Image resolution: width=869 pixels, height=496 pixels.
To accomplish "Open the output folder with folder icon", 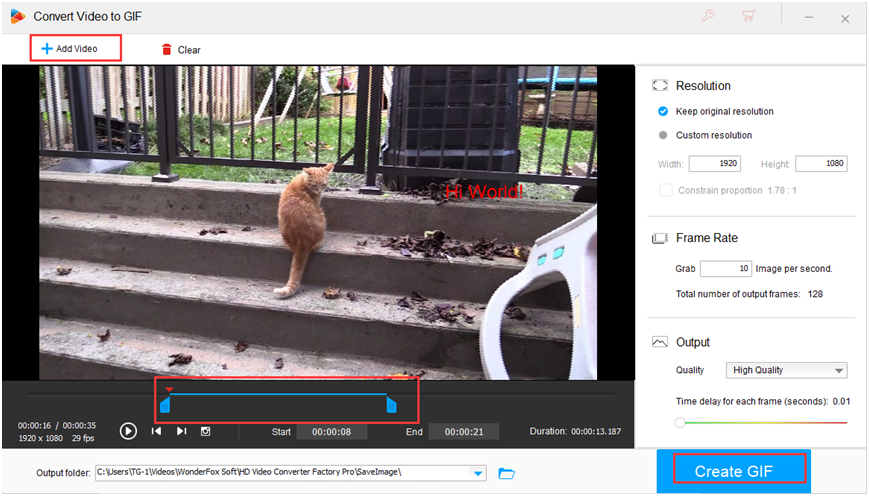I will (x=506, y=473).
